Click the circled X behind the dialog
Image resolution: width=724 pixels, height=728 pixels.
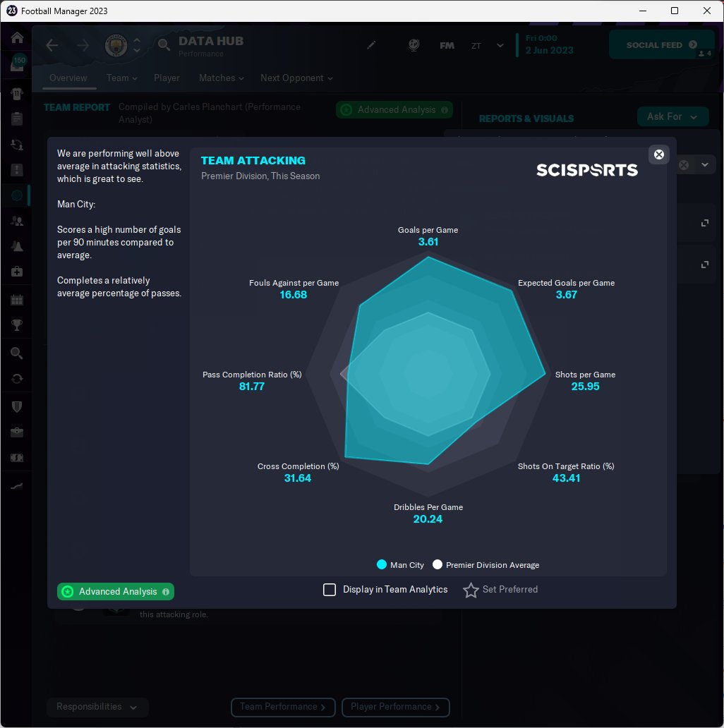point(684,165)
